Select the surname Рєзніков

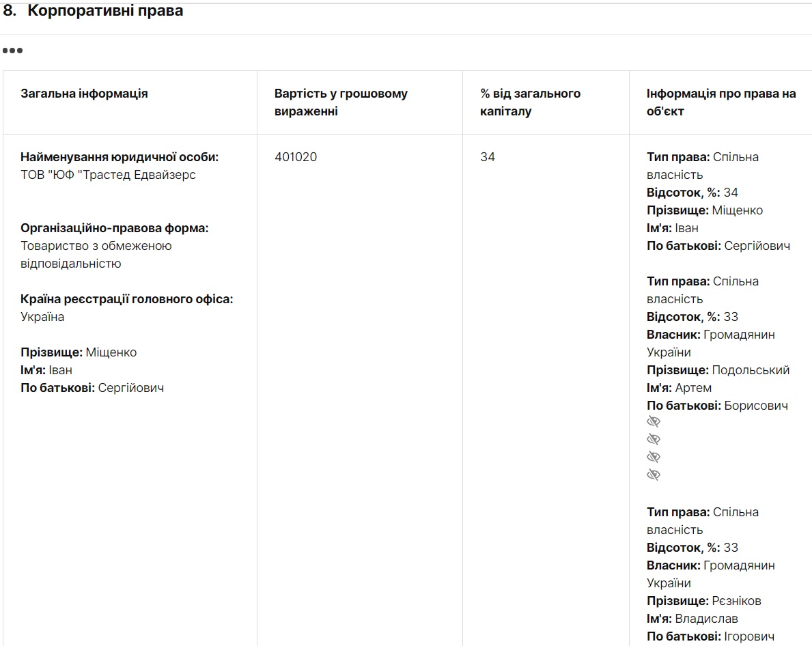(736, 601)
